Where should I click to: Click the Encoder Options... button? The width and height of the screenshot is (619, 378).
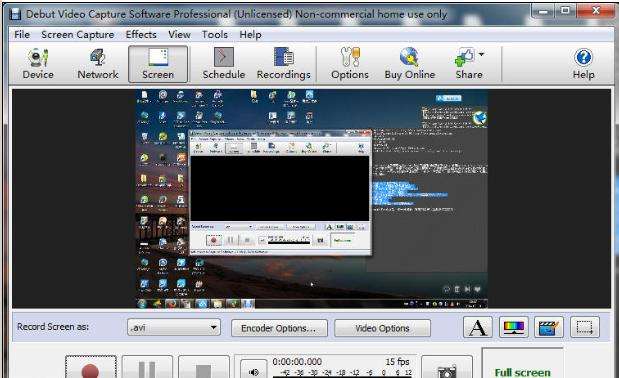(x=279, y=328)
